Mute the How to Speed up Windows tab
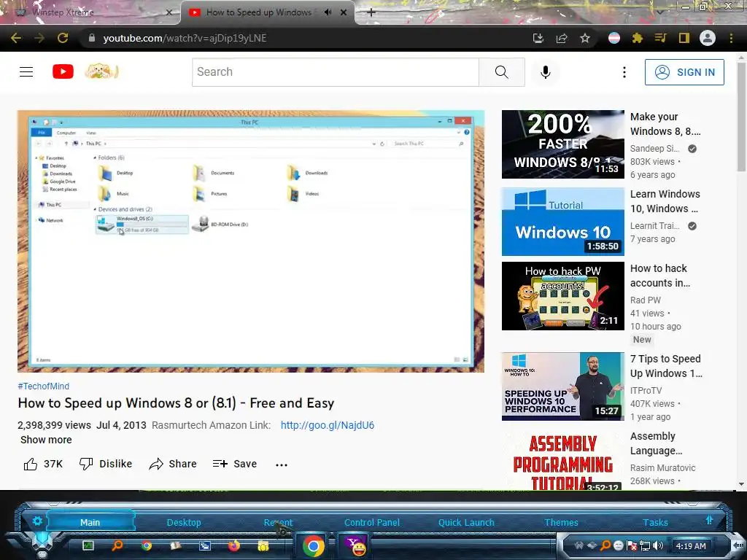 tap(328, 12)
